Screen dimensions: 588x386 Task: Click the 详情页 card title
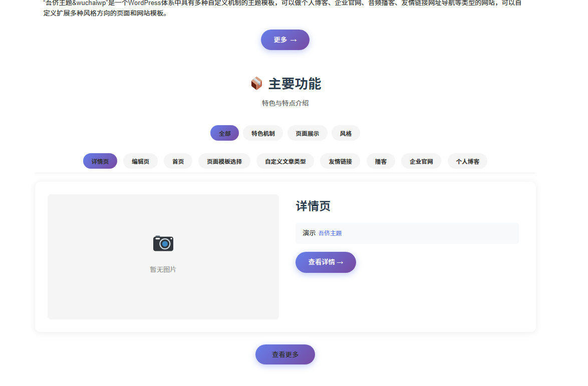[313, 206]
